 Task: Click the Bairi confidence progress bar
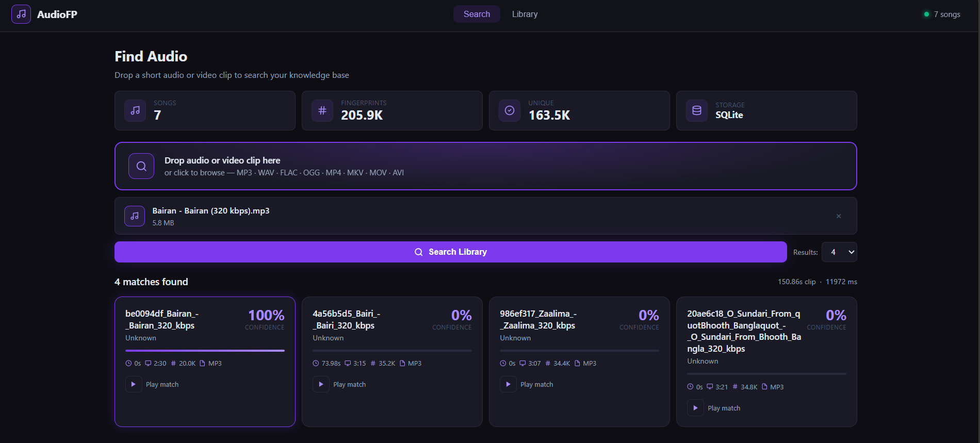(392, 351)
